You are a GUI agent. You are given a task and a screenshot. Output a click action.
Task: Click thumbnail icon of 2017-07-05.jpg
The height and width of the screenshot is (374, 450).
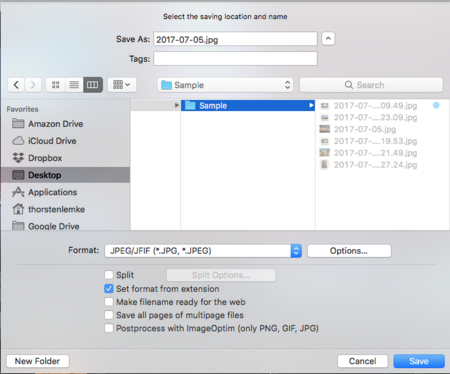pyautogui.click(x=324, y=129)
